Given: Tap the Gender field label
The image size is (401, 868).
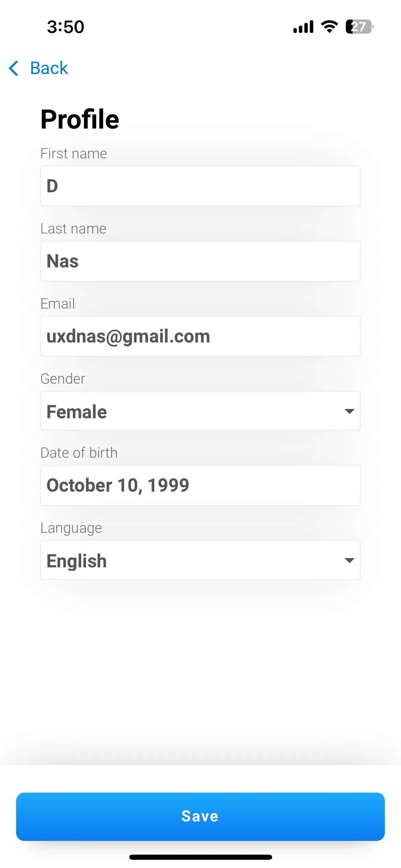Looking at the screenshot, I should point(63,379).
